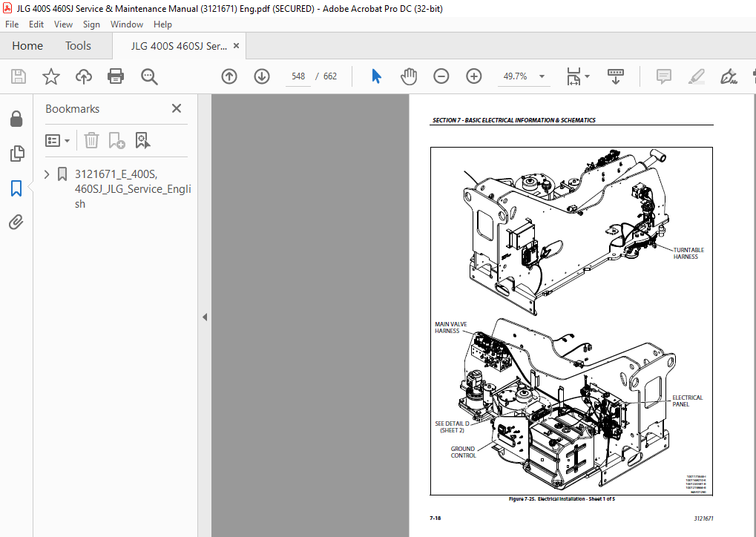Open the Window menu
756x537 pixels.
tap(127, 24)
